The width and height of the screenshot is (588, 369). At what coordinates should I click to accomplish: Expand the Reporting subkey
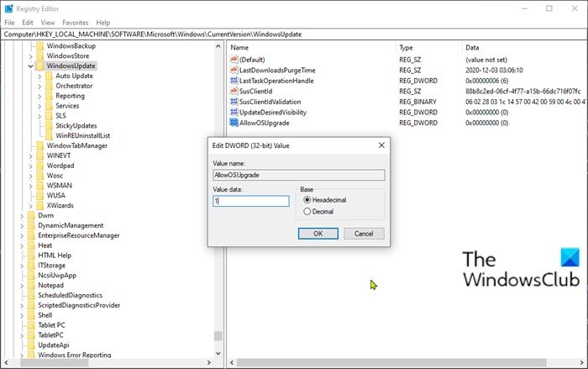(x=39, y=96)
